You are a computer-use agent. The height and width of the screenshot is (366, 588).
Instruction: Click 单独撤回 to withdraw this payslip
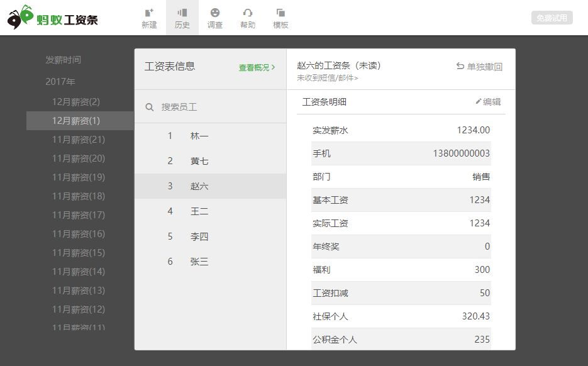click(479, 67)
